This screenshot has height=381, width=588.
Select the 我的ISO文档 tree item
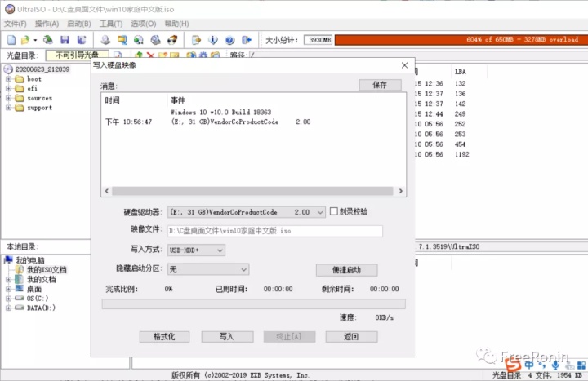tap(47, 270)
